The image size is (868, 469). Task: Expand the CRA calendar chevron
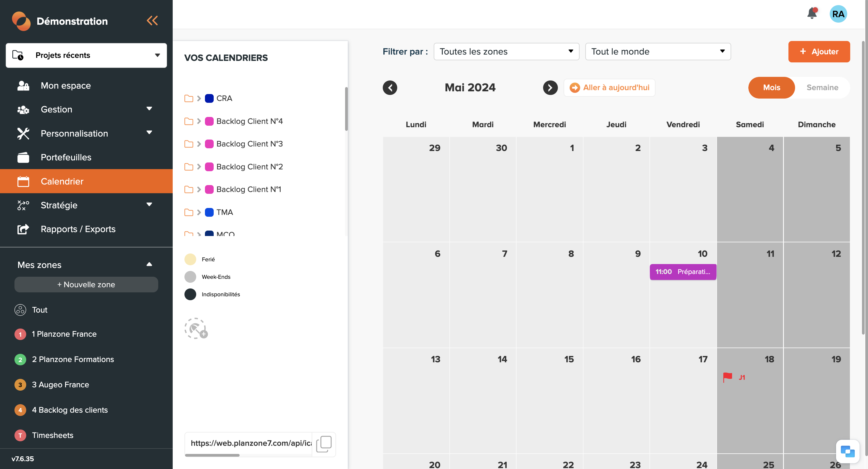[199, 98]
